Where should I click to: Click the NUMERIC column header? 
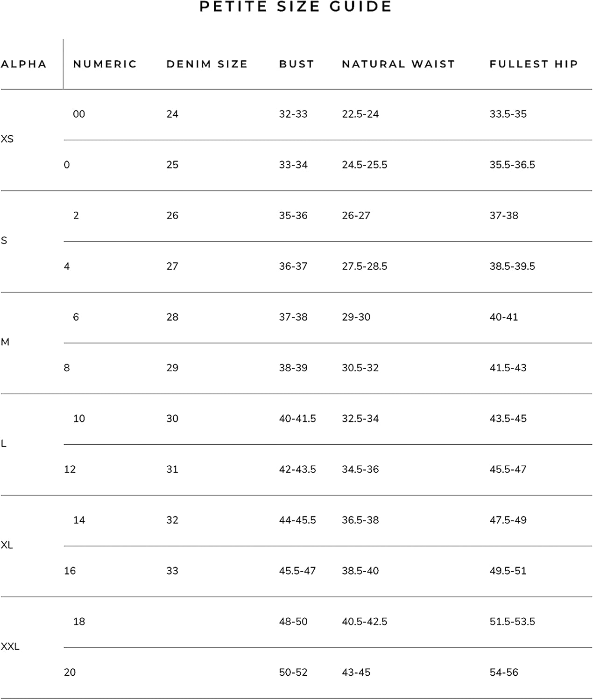[x=105, y=64]
